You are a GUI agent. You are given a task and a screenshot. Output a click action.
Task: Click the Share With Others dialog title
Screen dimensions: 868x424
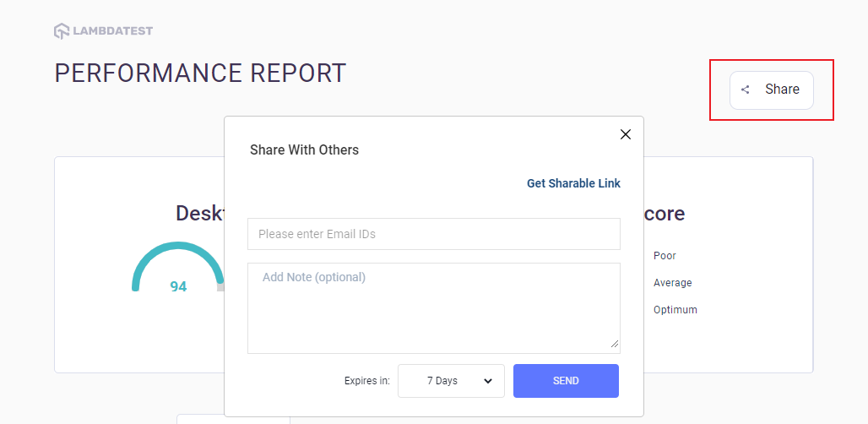coord(304,149)
